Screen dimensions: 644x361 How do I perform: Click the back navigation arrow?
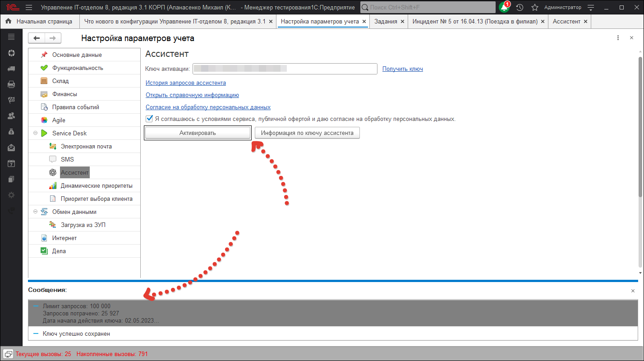[37, 38]
